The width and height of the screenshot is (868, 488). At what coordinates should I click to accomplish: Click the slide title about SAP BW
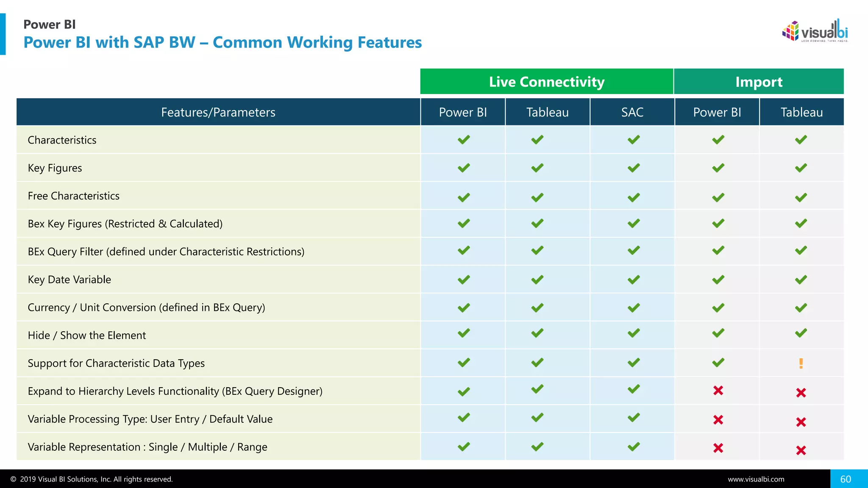click(x=223, y=42)
